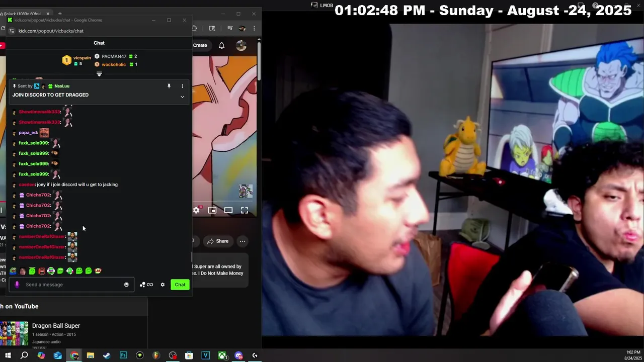The width and height of the screenshot is (644, 362).
Task: Open a new Chrome tab with plus button
Action: coord(60,14)
